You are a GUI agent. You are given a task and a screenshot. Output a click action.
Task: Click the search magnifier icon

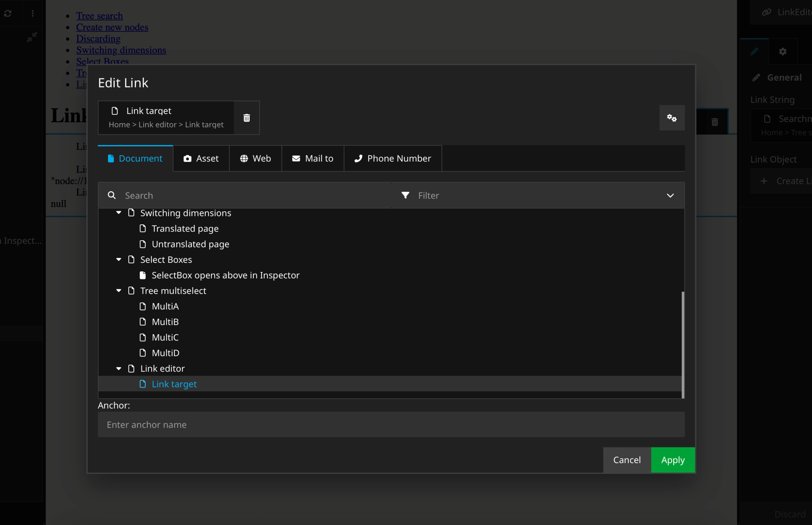(x=112, y=195)
